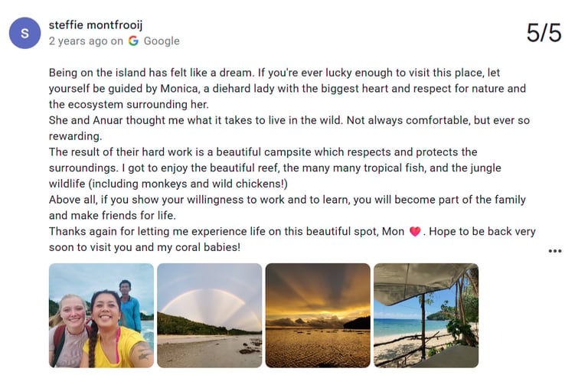Screen dimensions: 588x375
Task: Click the line starting "Above all"
Action: click(287, 200)
